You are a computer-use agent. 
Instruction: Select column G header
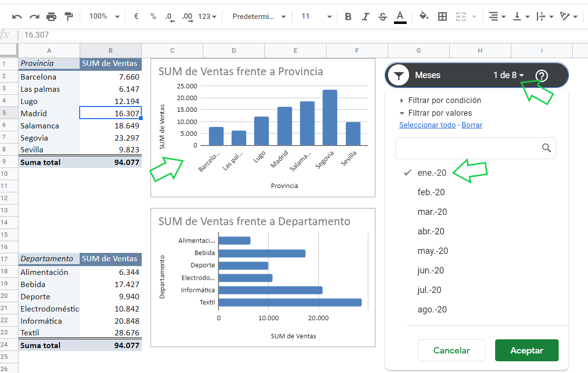(x=418, y=51)
